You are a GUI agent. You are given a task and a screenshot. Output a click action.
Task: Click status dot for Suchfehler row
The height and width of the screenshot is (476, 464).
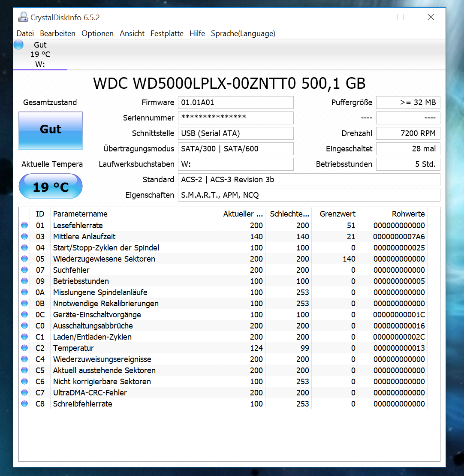coord(24,270)
